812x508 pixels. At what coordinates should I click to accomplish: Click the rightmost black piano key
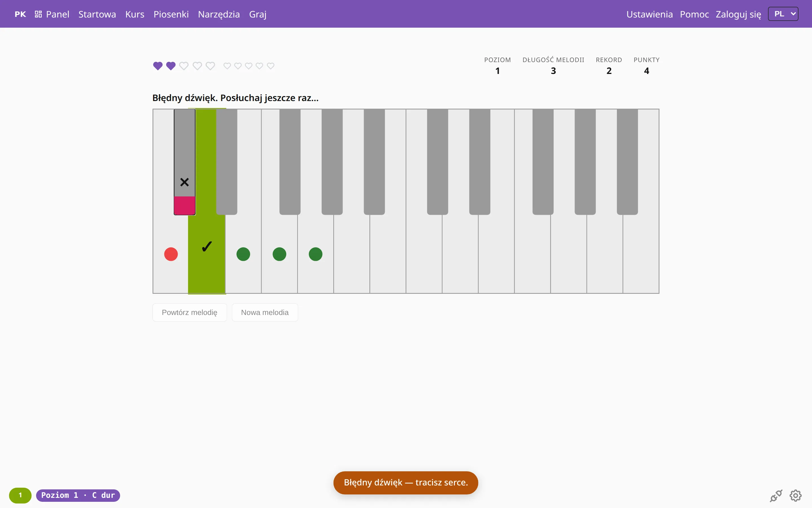[x=627, y=162]
